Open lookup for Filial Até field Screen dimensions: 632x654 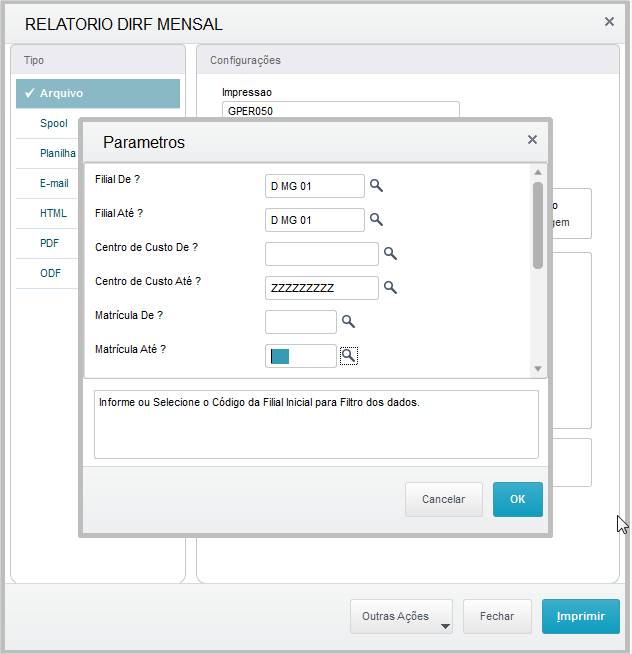click(376, 219)
